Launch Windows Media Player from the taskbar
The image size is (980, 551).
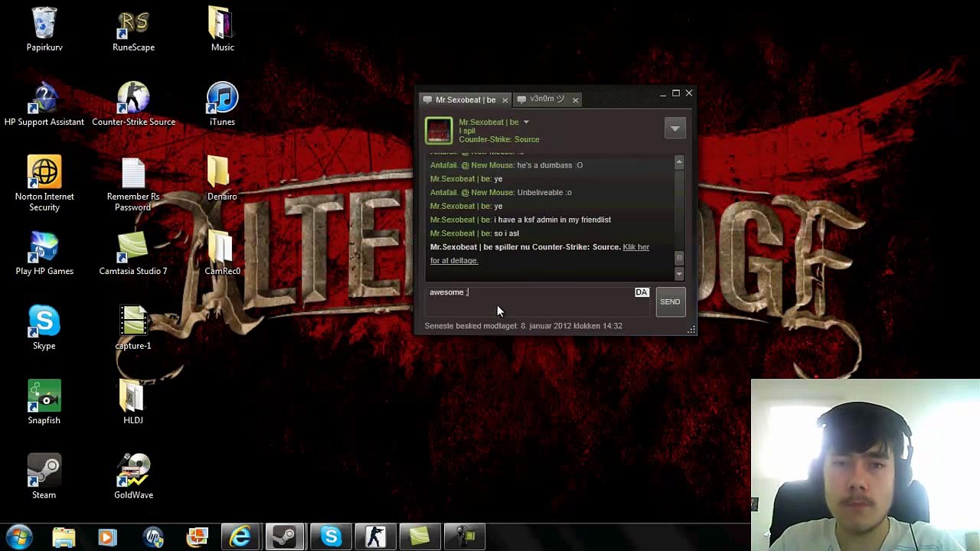point(107,536)
